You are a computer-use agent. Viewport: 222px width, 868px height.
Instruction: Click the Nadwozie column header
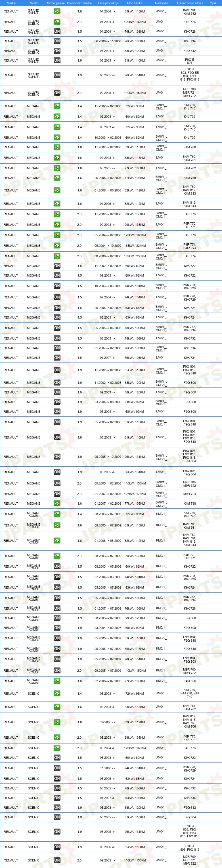tap(162, 3)
